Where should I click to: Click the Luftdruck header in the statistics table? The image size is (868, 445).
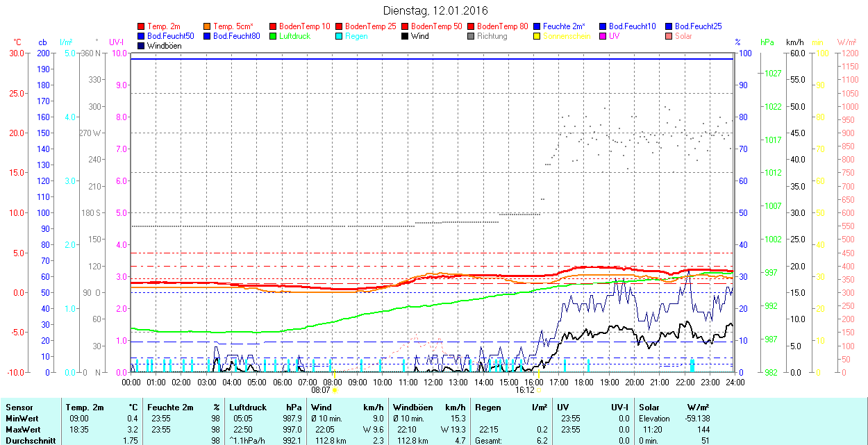249,408
